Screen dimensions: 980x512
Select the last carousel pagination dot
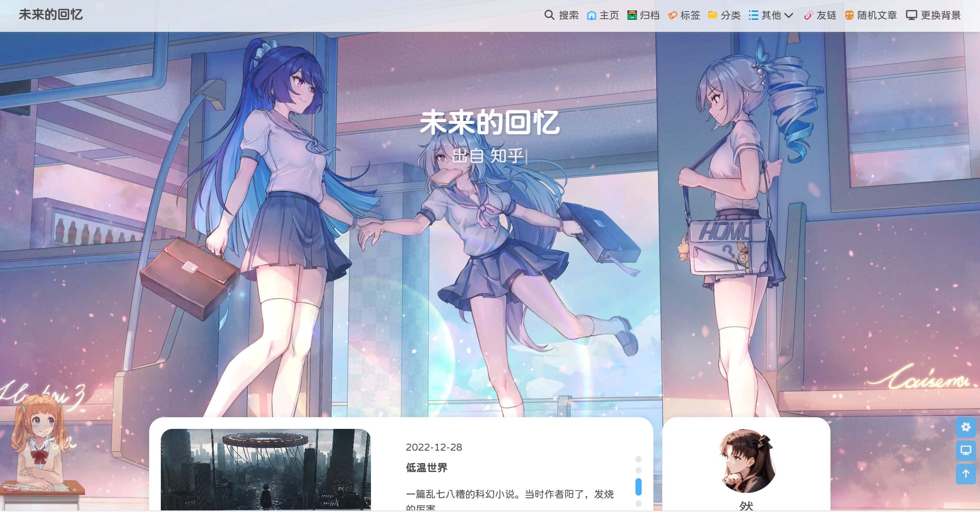tap(638, 504)
